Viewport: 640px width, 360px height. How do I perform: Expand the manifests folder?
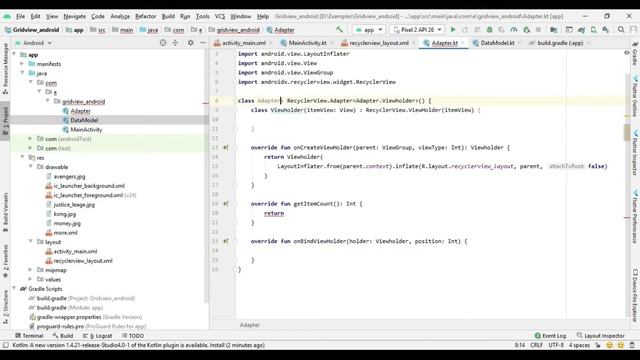coord(22,64)
